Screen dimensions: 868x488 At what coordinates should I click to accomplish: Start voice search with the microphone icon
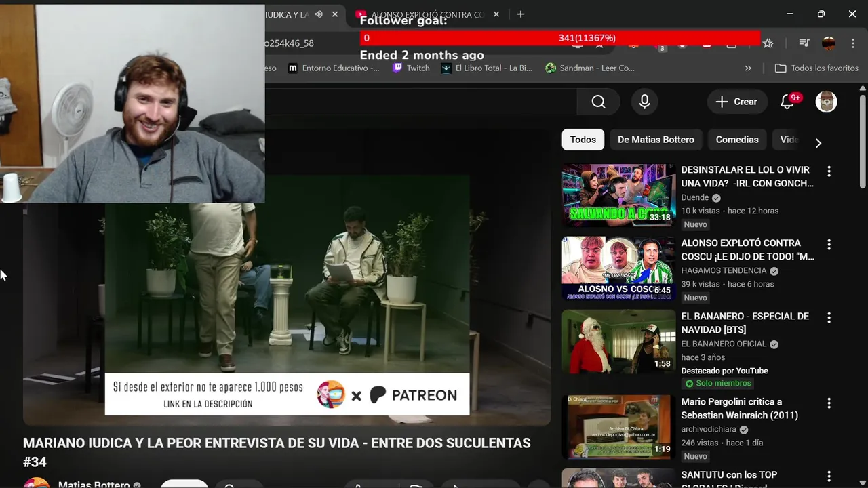644,102
